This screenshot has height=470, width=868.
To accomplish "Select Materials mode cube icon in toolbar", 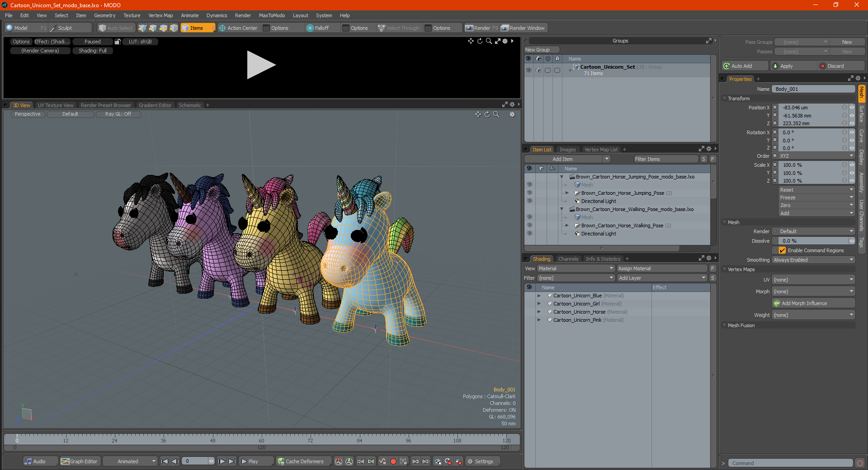I will coord(174,28).
